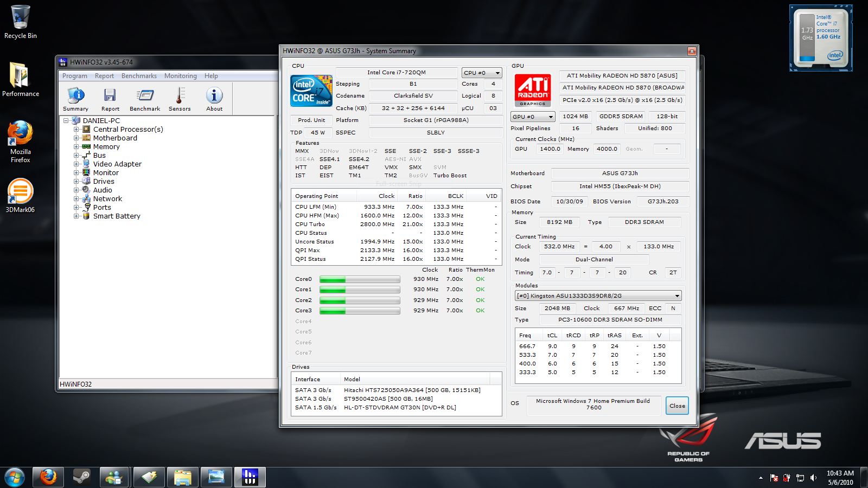Click the ST9500420AS drive row
The height and width of the screenshot is (488, 868).
(397, 399)
